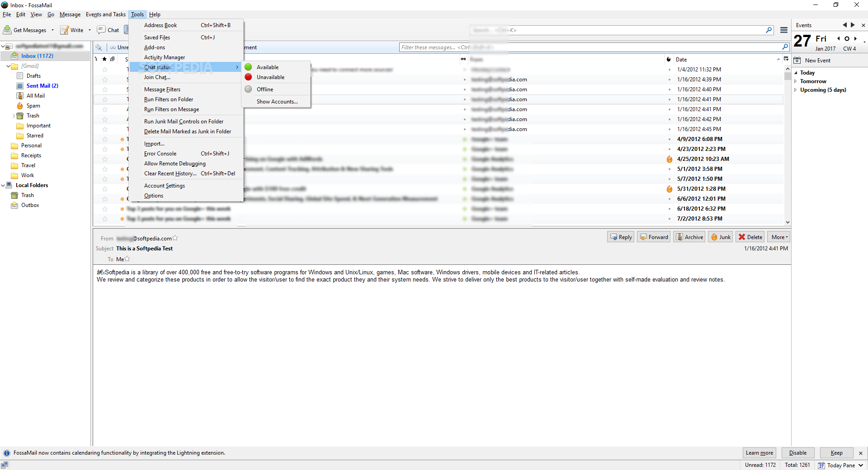This screenshot has height=470, width=868.
Task: Select the Drafts folder icon
Action: tap(20, 76)
